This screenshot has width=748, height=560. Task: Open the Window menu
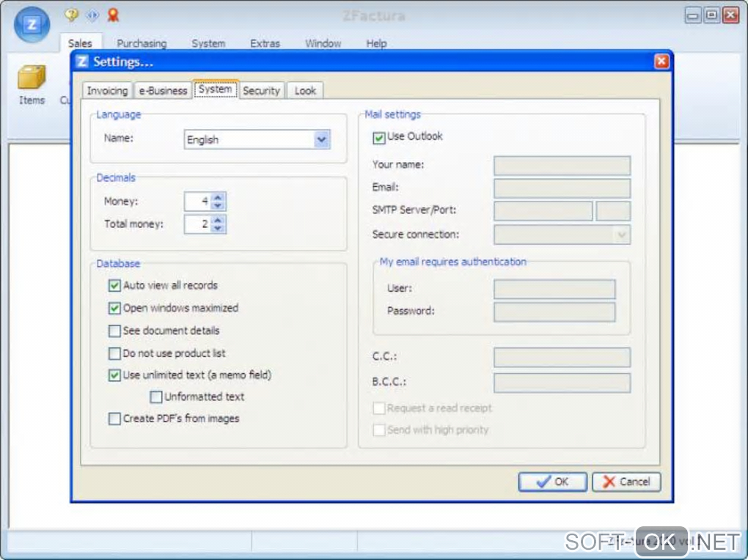[x=323, y=43]
